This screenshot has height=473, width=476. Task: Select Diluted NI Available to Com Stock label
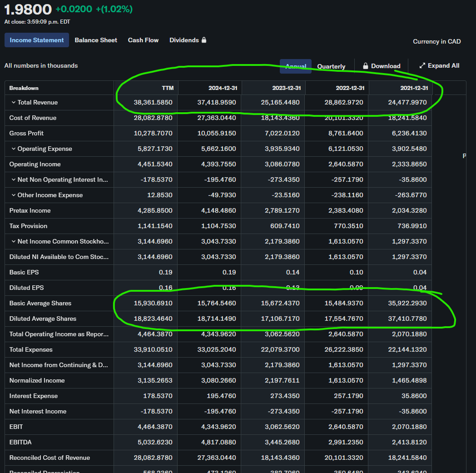click(x=59, y=257)
